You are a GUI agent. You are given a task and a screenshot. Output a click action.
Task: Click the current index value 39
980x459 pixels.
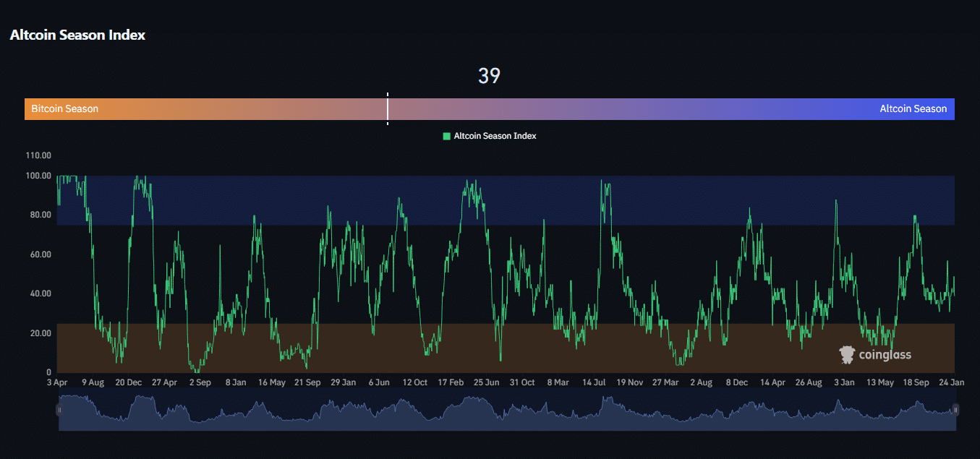[x=488, y=75]
